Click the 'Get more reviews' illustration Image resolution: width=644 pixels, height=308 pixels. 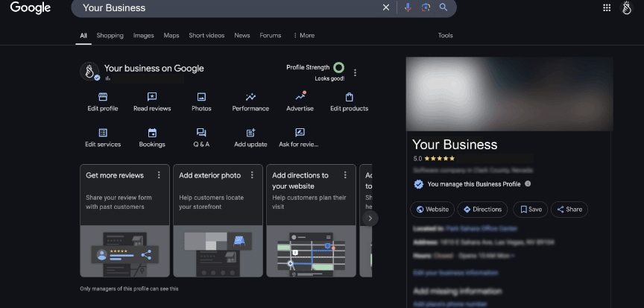[x=125, y=251]
